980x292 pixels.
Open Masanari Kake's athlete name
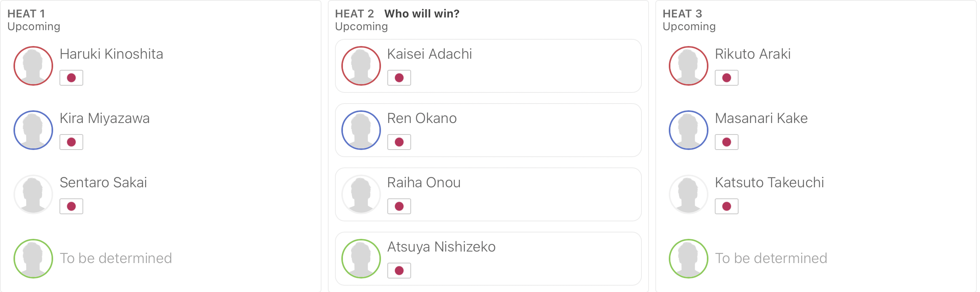(761, 118)
